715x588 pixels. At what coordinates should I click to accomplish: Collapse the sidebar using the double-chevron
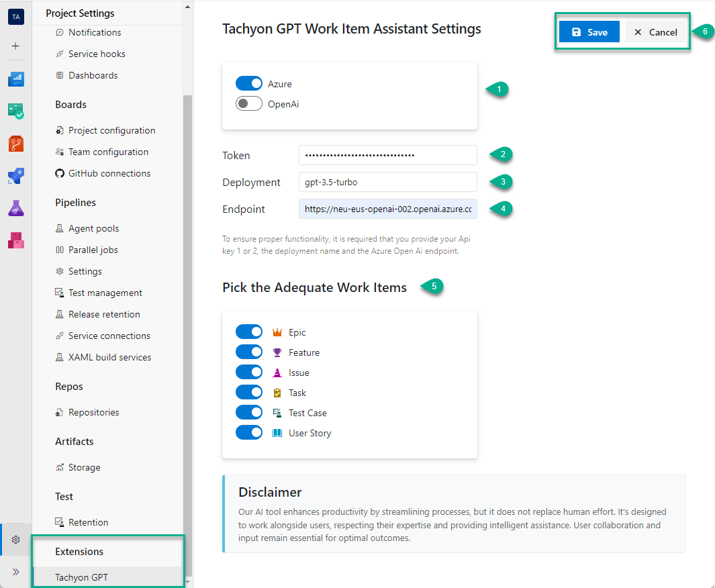(15, 572)
